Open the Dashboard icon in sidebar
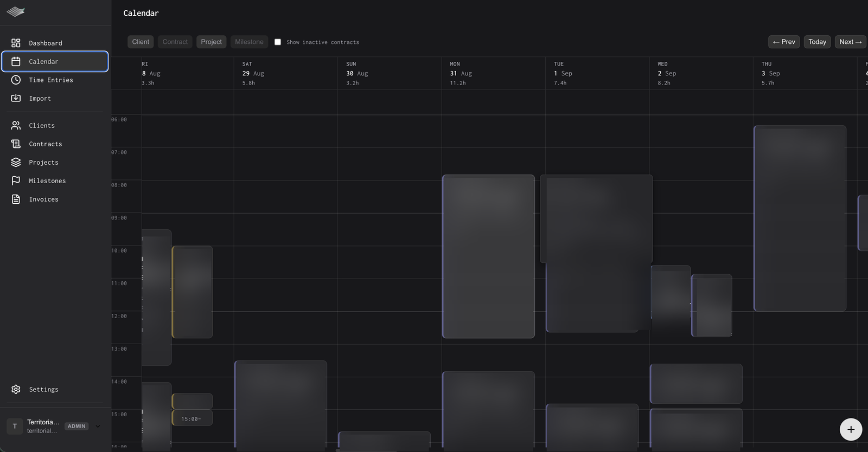 [x=16, y=43]
